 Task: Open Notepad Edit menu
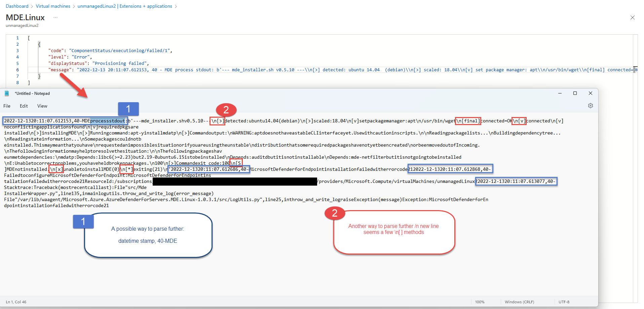click(24, 106)
